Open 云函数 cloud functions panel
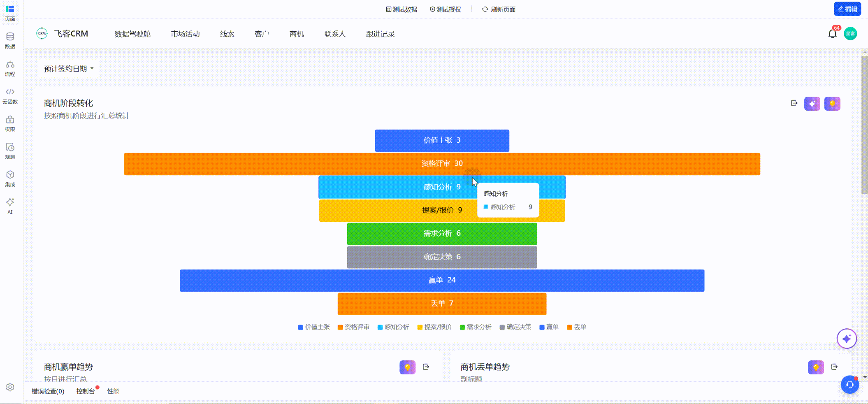Viewport: 868px width, 404px height. tap(10, 96)
